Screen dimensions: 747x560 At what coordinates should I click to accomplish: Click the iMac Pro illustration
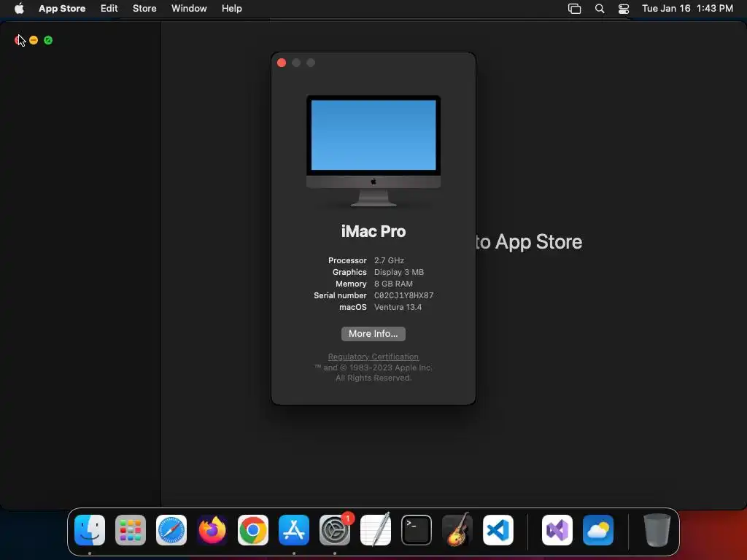(373, 150)
